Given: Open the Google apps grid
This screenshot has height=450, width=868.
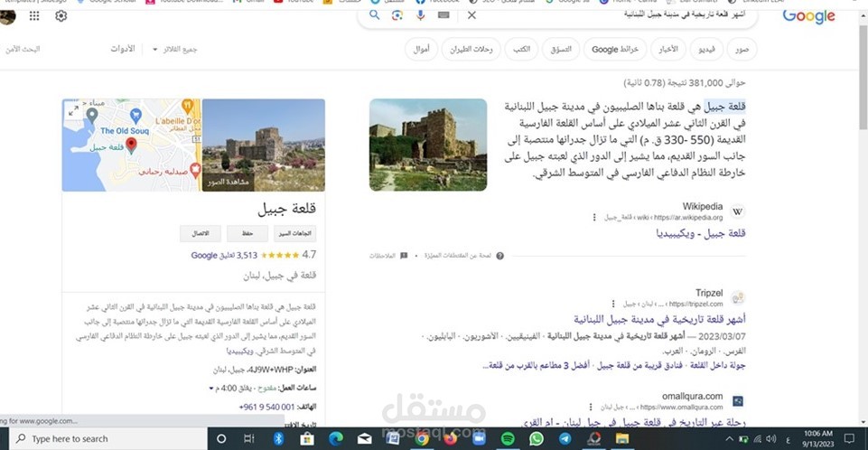Looking at the screenshot, I should (x=34, y=16).
